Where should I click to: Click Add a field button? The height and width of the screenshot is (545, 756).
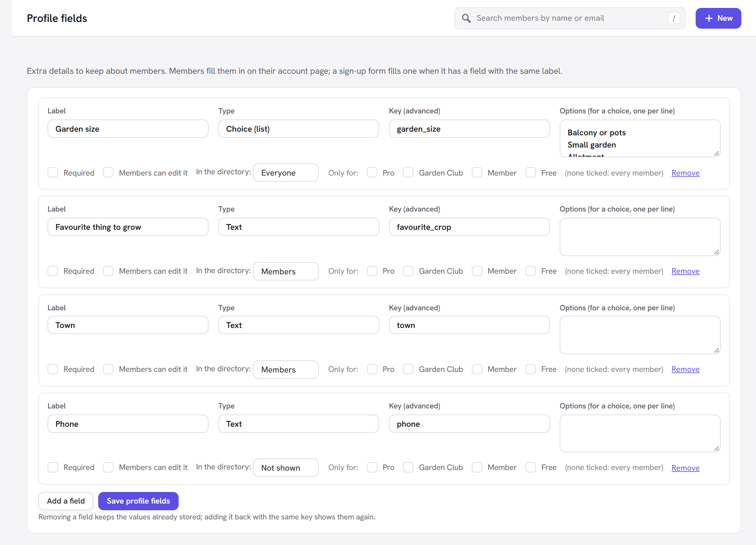pos(66,501)
